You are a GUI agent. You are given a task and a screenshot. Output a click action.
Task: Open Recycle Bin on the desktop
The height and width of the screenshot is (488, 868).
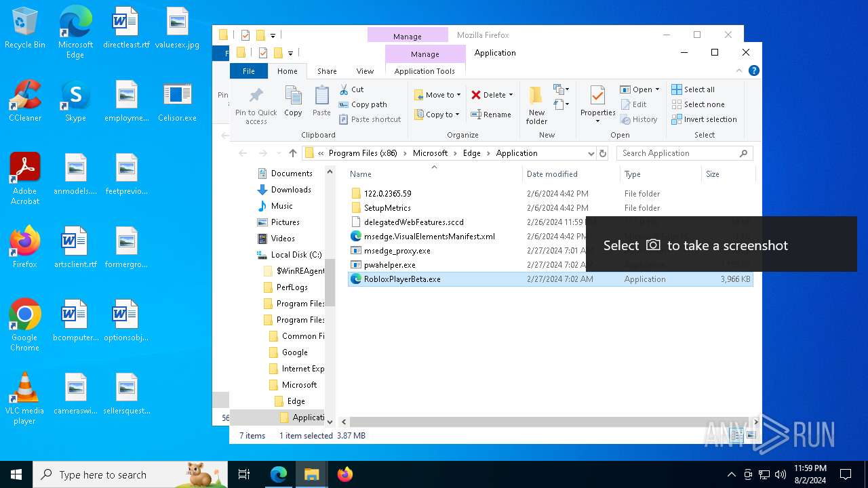pos(25,28)
